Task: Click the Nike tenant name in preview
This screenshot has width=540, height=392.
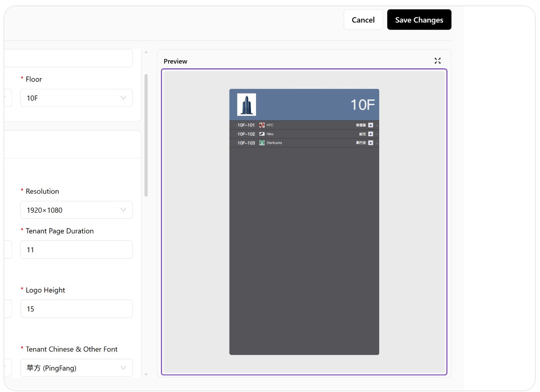Action: click(x=270, y=134)
